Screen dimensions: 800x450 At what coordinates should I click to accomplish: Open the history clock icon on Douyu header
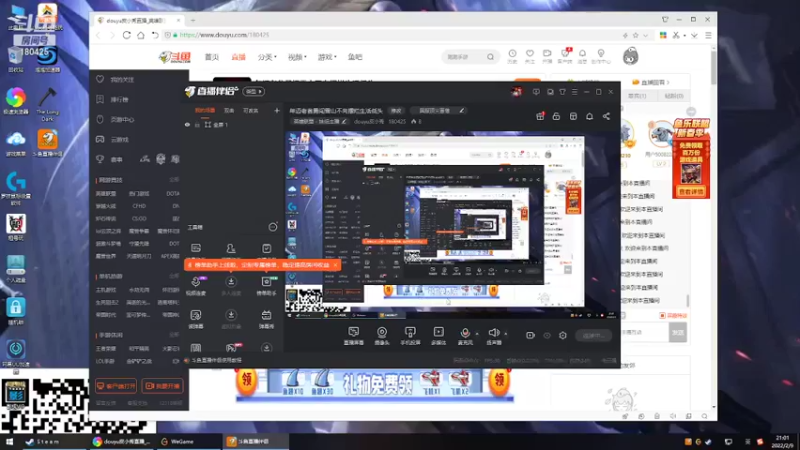(512, 56)
